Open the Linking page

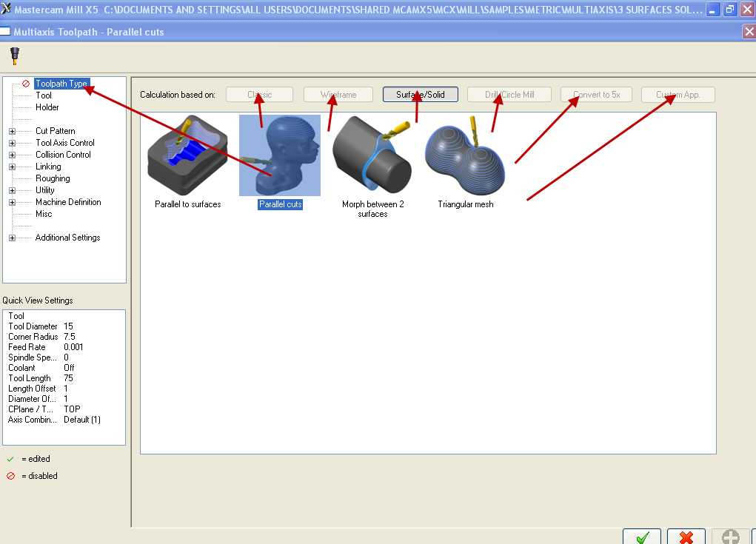[48, 167]
